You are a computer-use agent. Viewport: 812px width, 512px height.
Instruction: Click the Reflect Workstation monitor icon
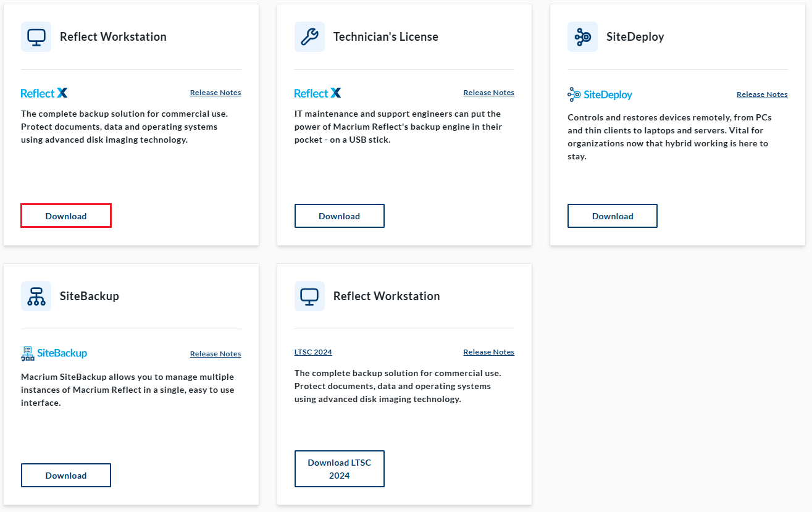[x=36, y=36]
